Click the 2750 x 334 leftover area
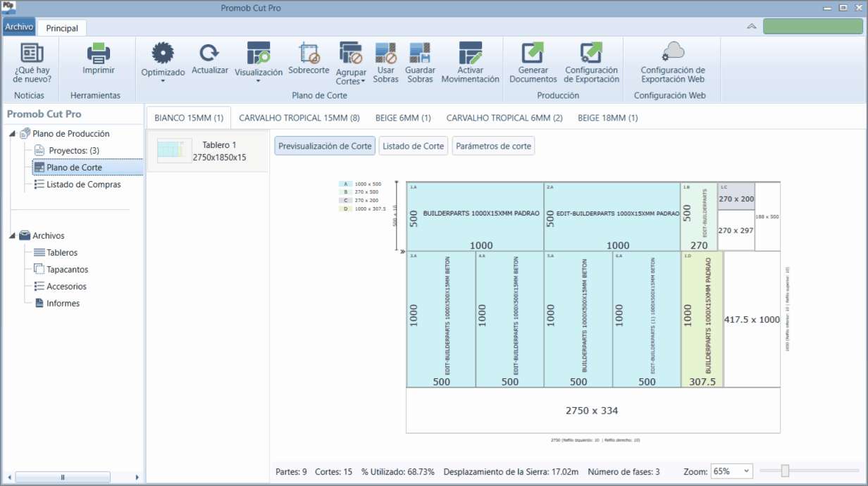868x486 pixels. [x=593, y=410]
